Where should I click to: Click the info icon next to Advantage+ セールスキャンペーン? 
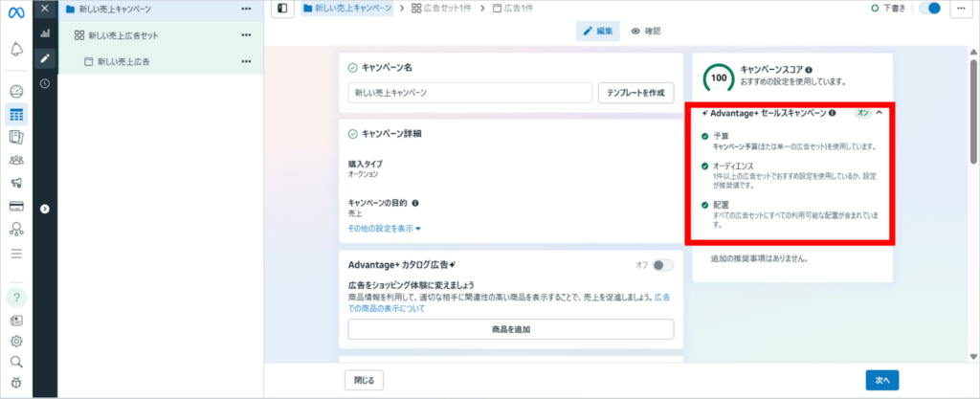[x=832, y=114]
